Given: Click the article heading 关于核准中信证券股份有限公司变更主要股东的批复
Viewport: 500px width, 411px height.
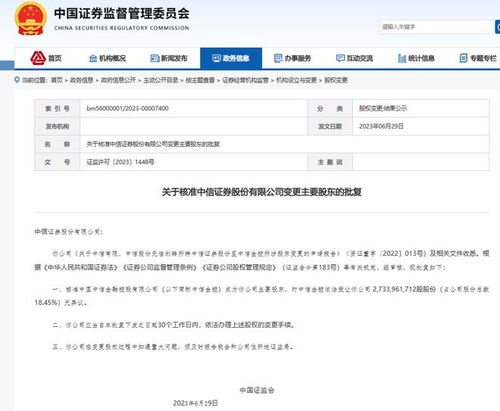Looking at the screenshot, I should click(262, 192).
